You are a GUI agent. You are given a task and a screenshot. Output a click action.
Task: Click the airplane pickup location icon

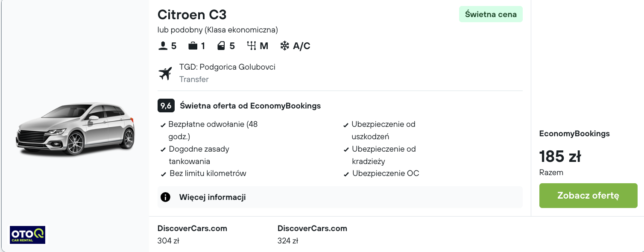click(165, 73)
